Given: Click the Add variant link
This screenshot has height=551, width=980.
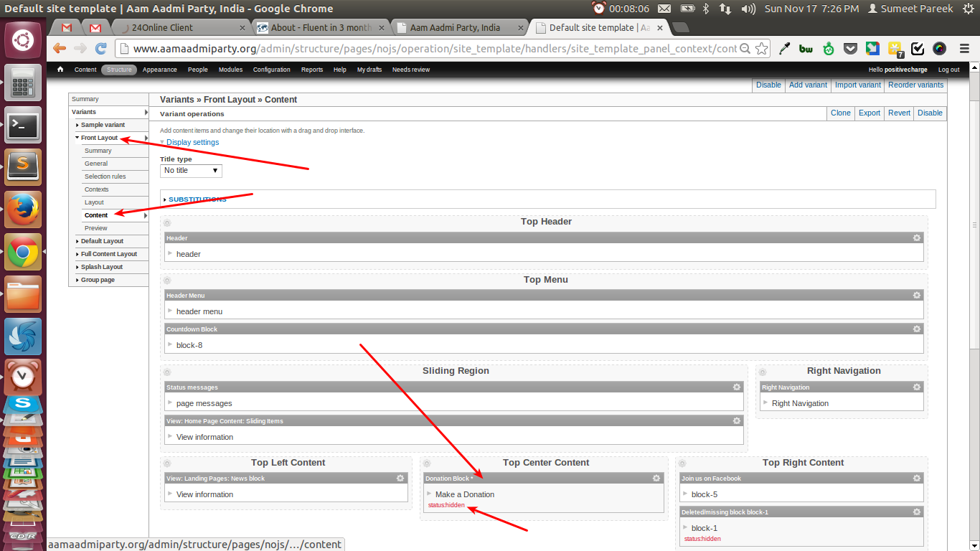Looking at the screenshot, I should pyautogui.click(x=808, y=85).
